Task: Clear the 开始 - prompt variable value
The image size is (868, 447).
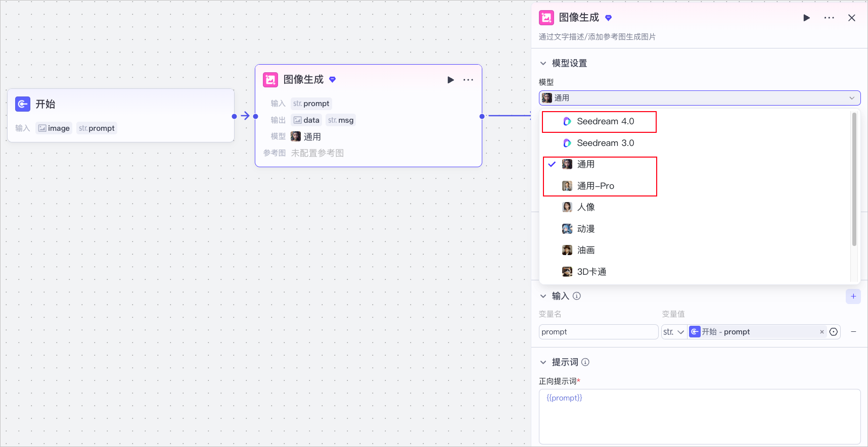Action: coord(822,332)
